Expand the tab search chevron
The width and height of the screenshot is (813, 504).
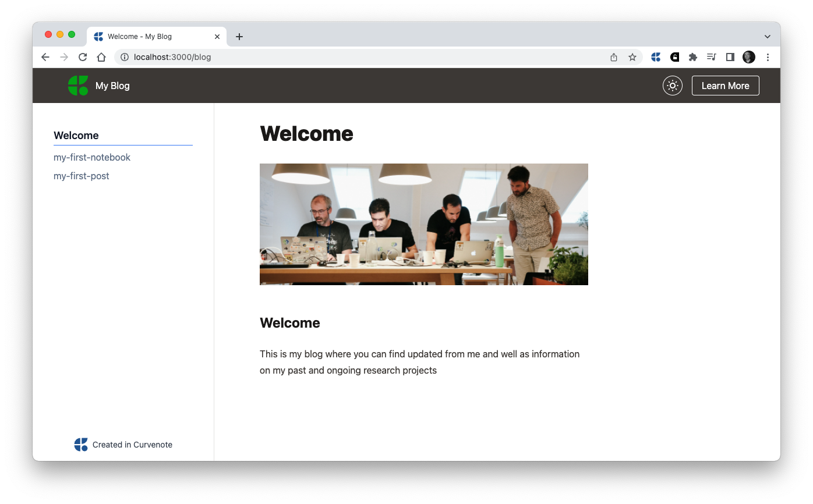(x=767, y=37)
